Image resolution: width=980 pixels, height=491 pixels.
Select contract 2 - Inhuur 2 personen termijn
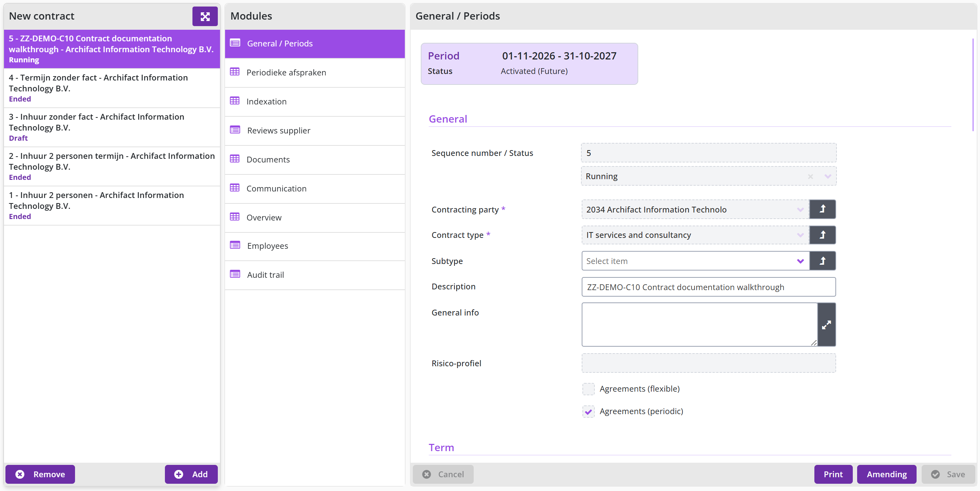coord(112,166)
